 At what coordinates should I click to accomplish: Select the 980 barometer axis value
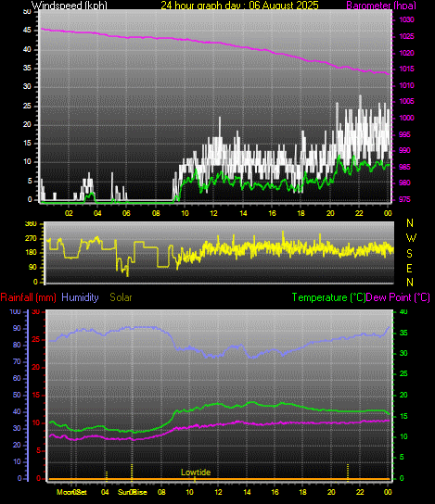404,183
